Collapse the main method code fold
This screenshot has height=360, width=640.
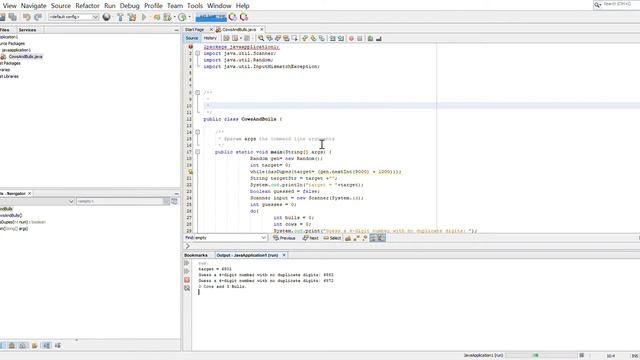pos(198,152)
